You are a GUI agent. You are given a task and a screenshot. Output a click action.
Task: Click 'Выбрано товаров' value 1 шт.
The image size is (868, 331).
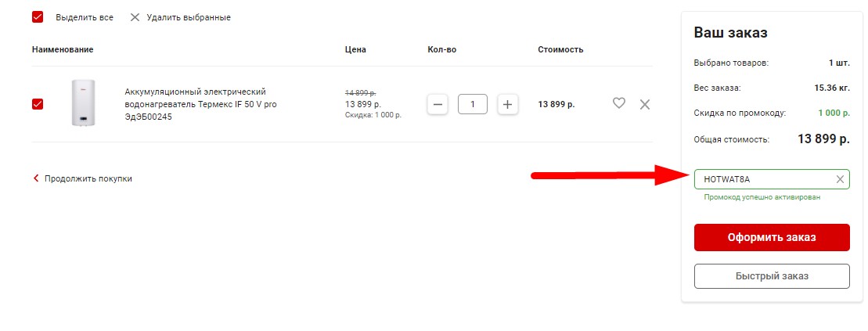(x=839, y=63)
